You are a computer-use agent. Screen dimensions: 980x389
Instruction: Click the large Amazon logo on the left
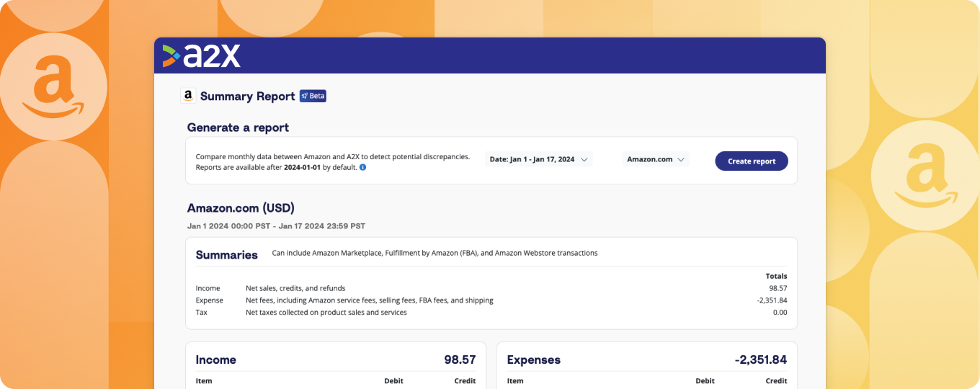53,88
